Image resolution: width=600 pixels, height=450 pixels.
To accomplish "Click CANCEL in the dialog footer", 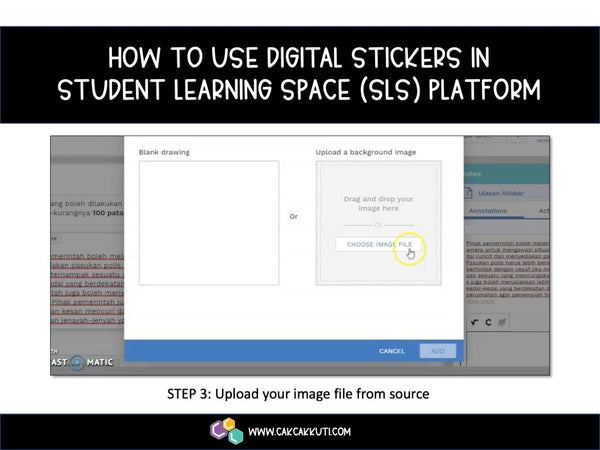I will pyautogui.click(x=391, y=351).
